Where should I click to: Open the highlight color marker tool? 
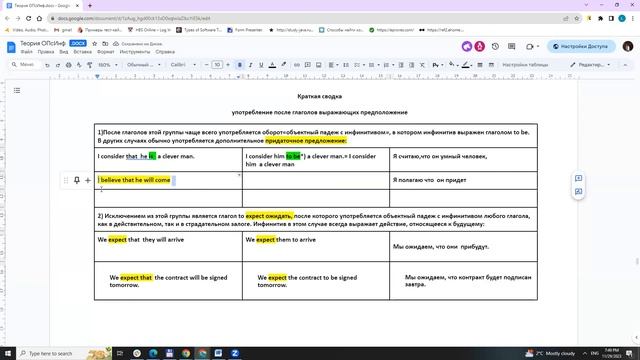[x=283, y=65]
